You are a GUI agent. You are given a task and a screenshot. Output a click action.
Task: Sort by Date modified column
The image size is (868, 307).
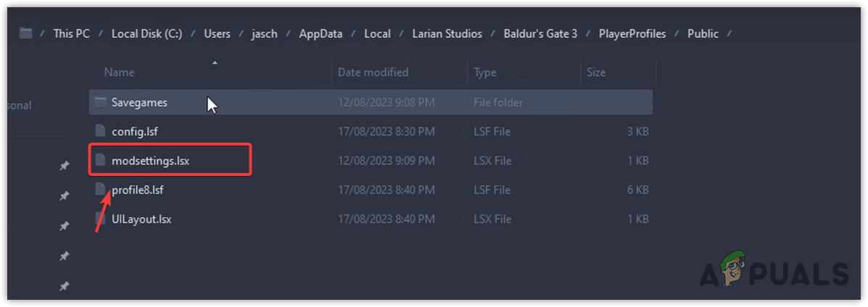click(373, 72)
